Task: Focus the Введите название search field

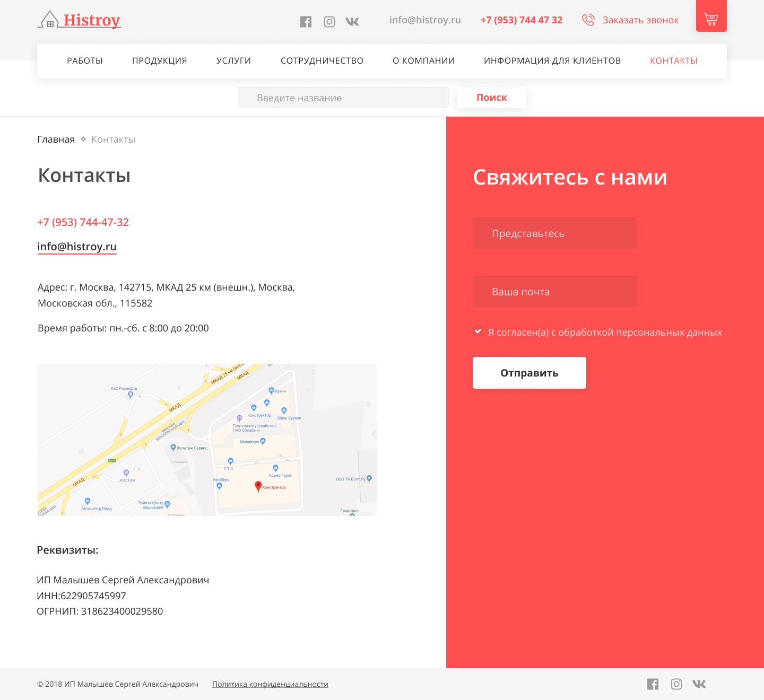Action: click(x=343, y=98)
